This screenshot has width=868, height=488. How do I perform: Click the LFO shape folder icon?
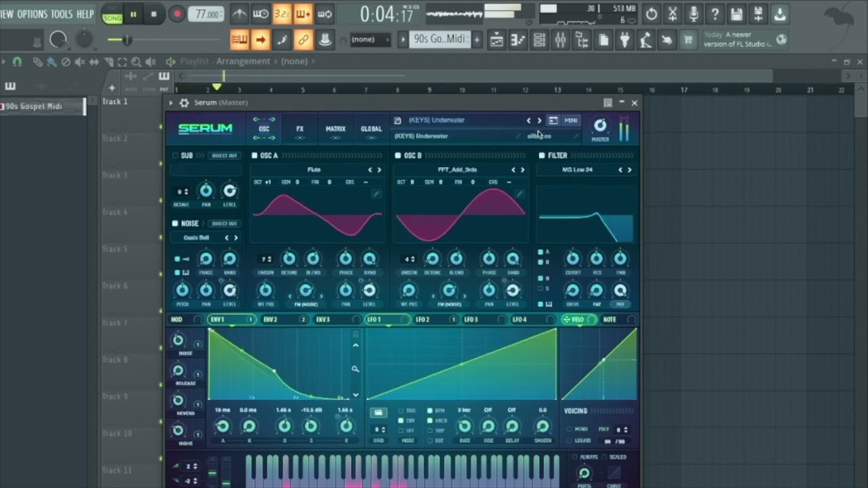point(378,412)
